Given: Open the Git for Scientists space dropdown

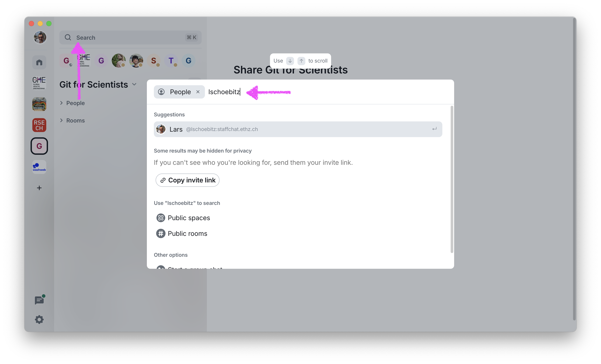Looking at the screenshot, I should [134, 85].
